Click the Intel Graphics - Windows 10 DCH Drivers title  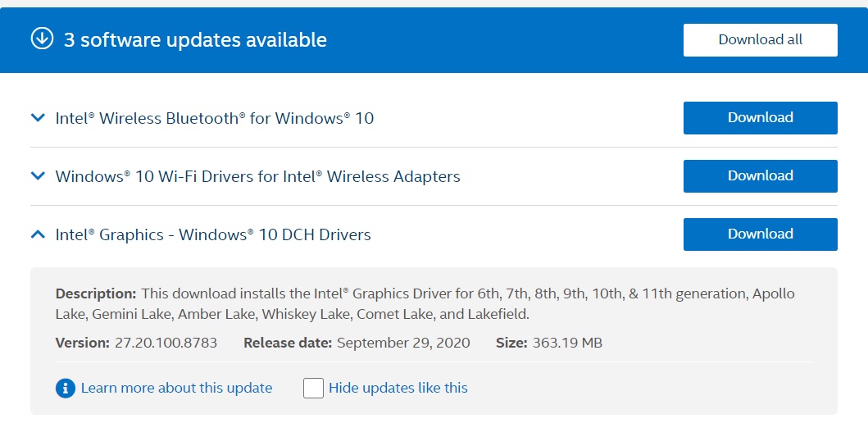[x=213, y=234]
